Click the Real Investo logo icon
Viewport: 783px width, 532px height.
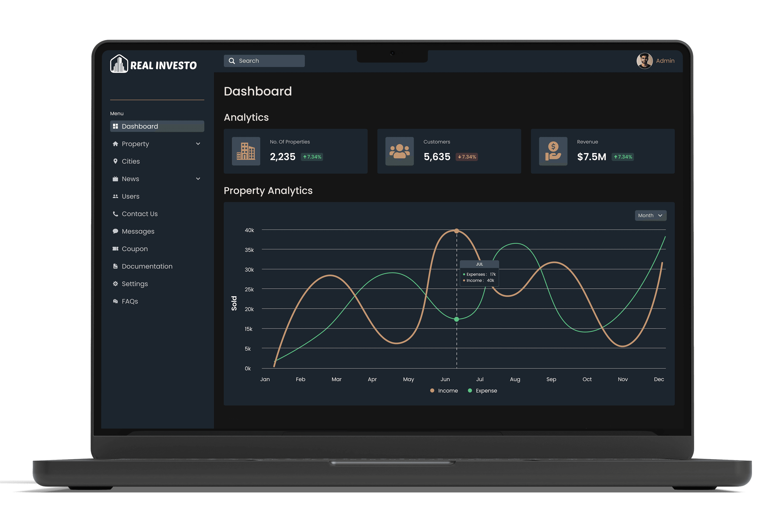119,64
